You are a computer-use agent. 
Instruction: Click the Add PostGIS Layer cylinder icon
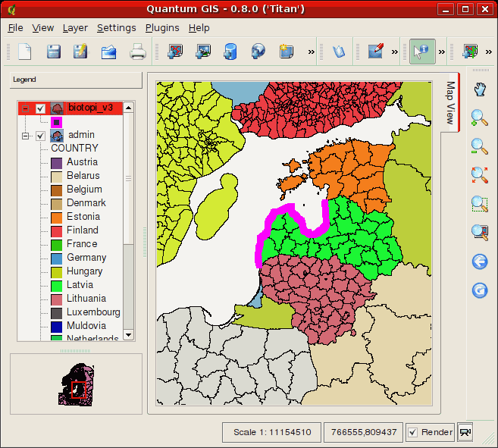230,52
